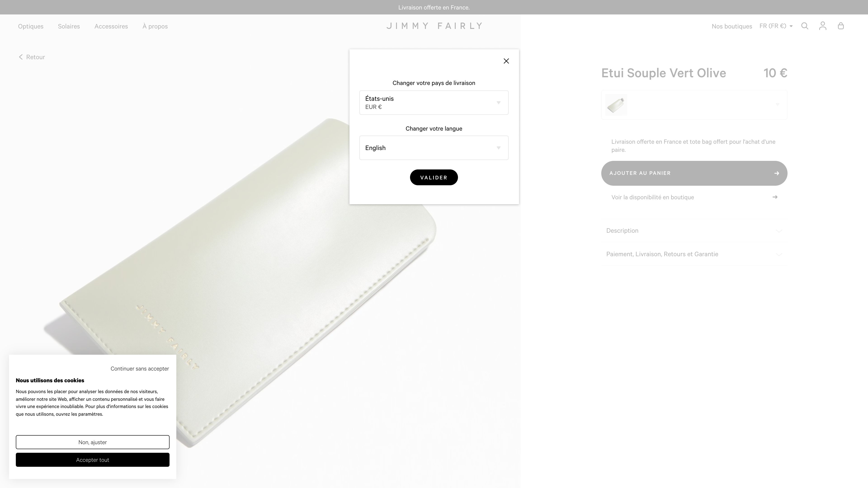The height and width of the screenshot is (488, 868).
Task: Click the user account icon
Action: coord(823,26)
